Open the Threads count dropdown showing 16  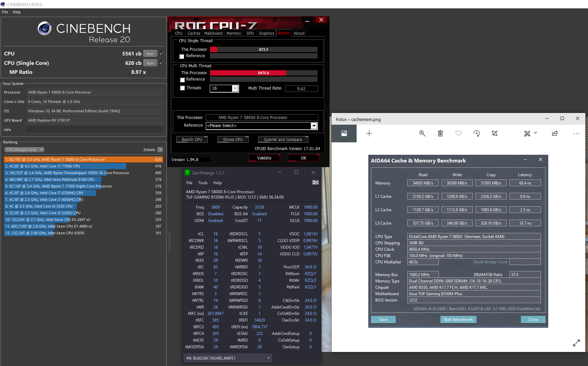click(235, 88)
